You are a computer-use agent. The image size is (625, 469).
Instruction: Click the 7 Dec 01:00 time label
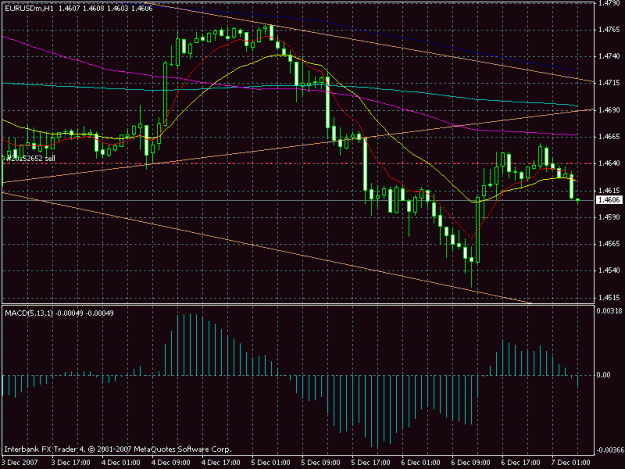coord(571,462)
